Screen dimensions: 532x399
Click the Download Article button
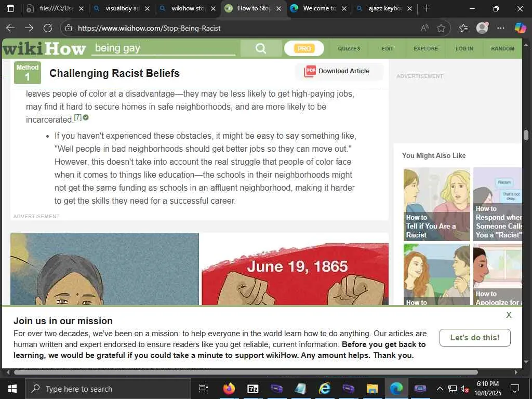click(x=339, y=71)
